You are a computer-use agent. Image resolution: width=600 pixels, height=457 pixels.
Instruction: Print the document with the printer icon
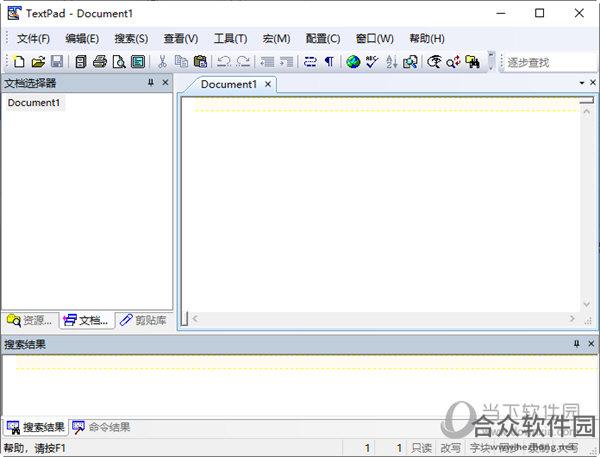100,61
